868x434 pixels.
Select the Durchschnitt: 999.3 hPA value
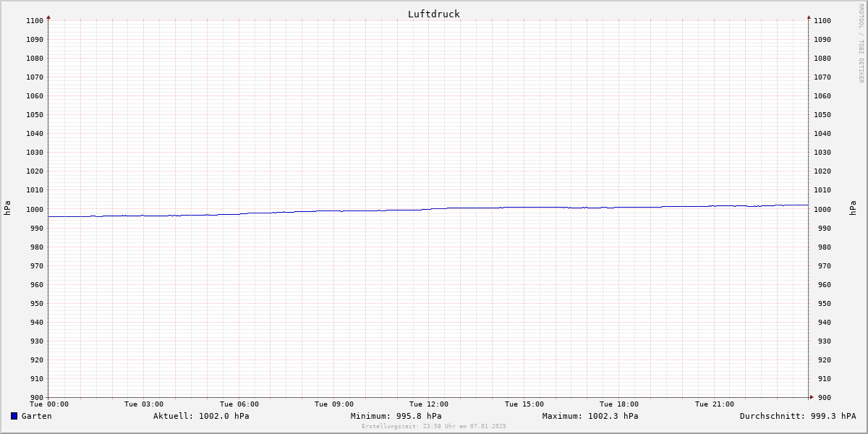[798, 416]
